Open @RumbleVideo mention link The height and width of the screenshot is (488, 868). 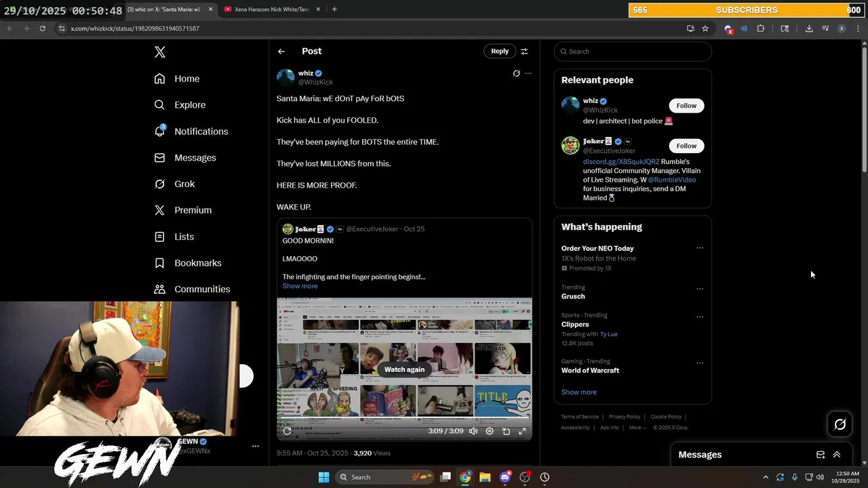[672, 180]
